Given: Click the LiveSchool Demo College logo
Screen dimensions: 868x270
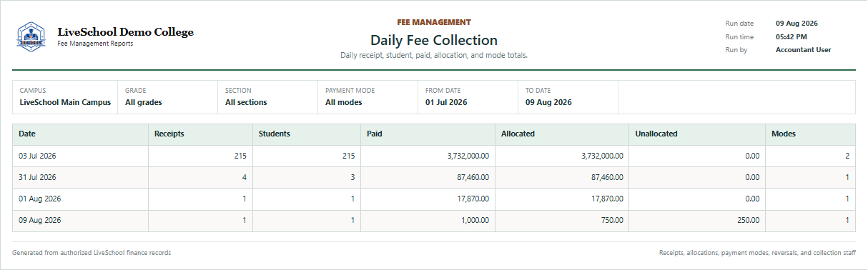Looking at the screenshot, I should (x=31, y=36).
